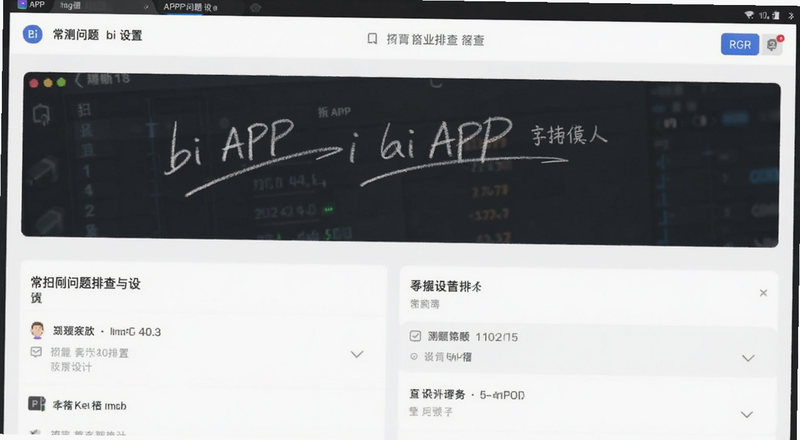Screen dimensions: 800x440
Task: Switch to the APP tab
Action: (31, 5)
